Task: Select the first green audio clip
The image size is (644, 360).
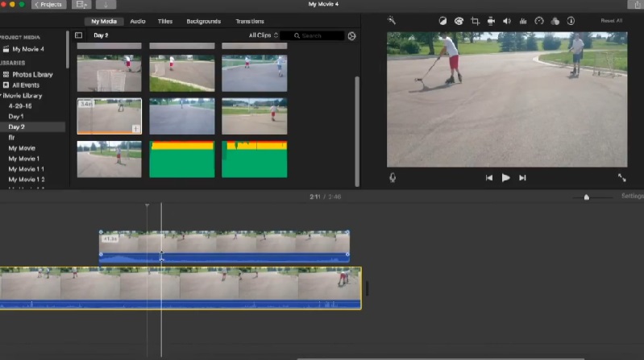Action: pyautogui.click(x=182, y=159)
